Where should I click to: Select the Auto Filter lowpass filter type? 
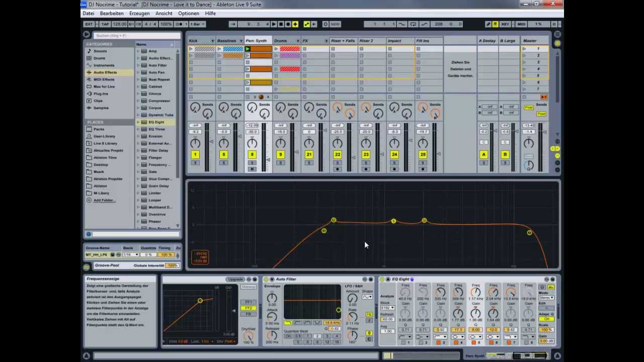288,323
